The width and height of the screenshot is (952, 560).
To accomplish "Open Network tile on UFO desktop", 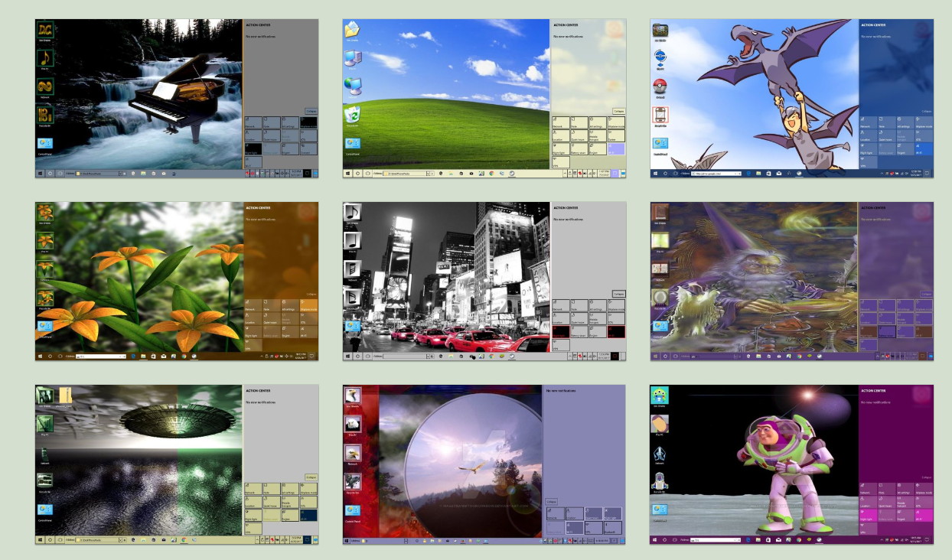I will click(253, 489).
